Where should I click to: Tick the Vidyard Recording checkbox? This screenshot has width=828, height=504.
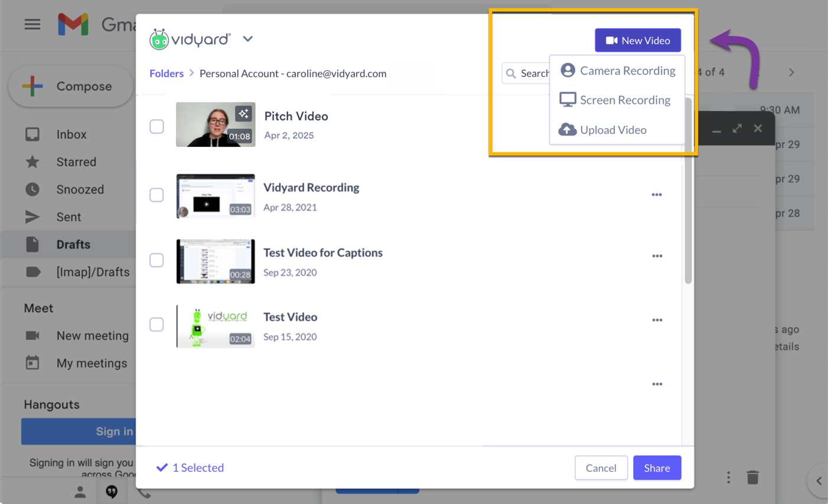157,195
